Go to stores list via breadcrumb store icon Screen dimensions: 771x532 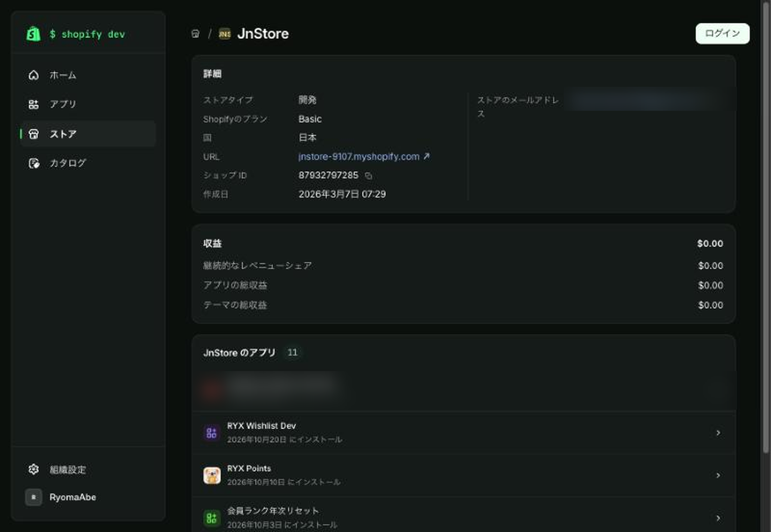click(x=195, y=34)
